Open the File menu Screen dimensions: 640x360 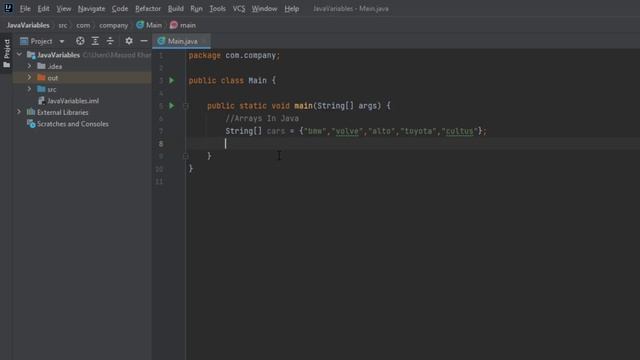25,9
